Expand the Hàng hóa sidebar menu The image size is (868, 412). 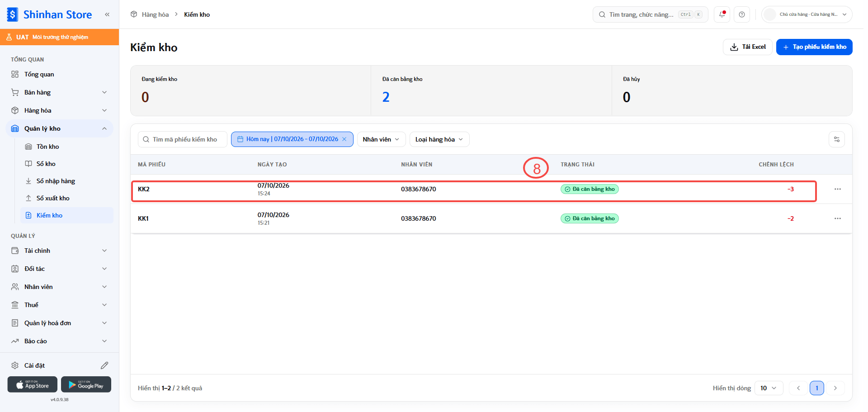60,110
